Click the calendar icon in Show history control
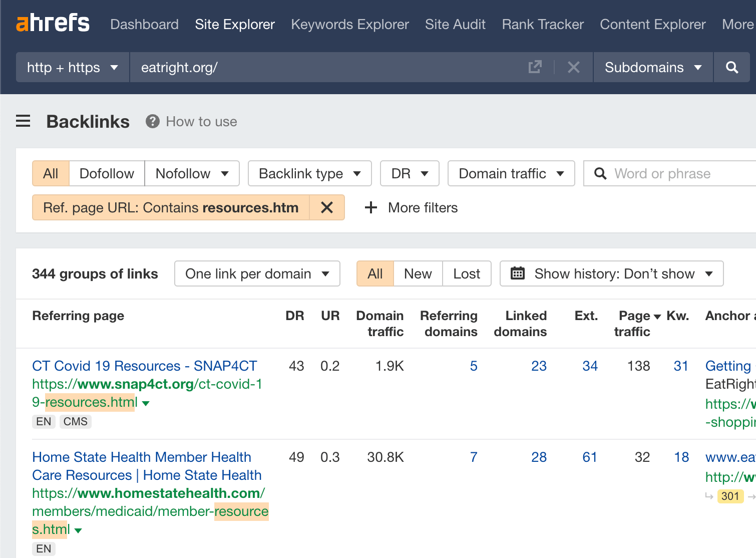 (x=518, y=273)
